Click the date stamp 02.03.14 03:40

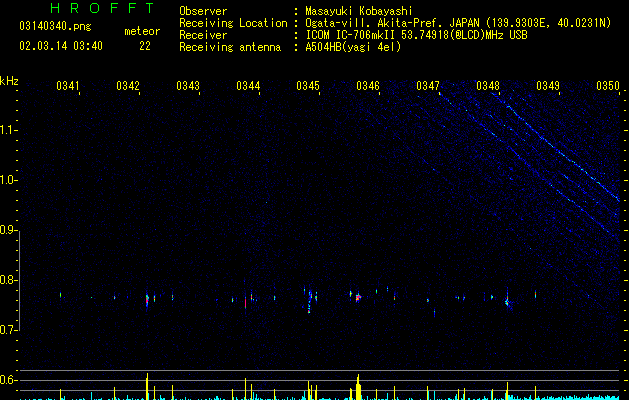[61, 46]
